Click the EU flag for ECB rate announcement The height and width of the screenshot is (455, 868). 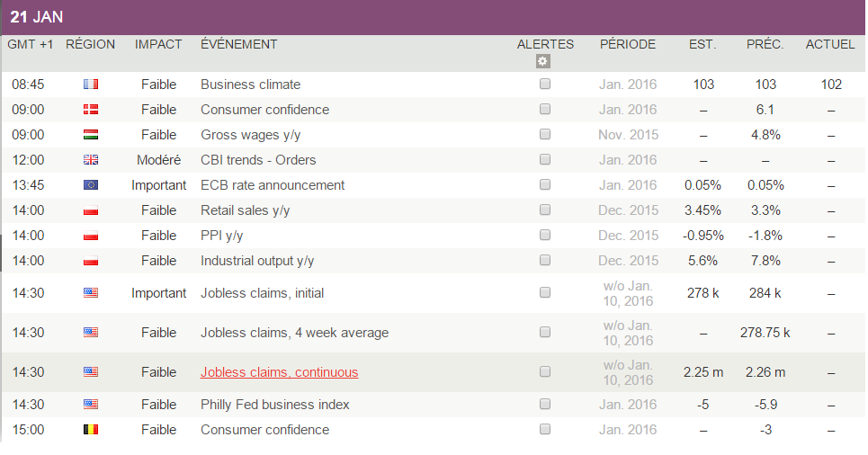pos(91,185)
